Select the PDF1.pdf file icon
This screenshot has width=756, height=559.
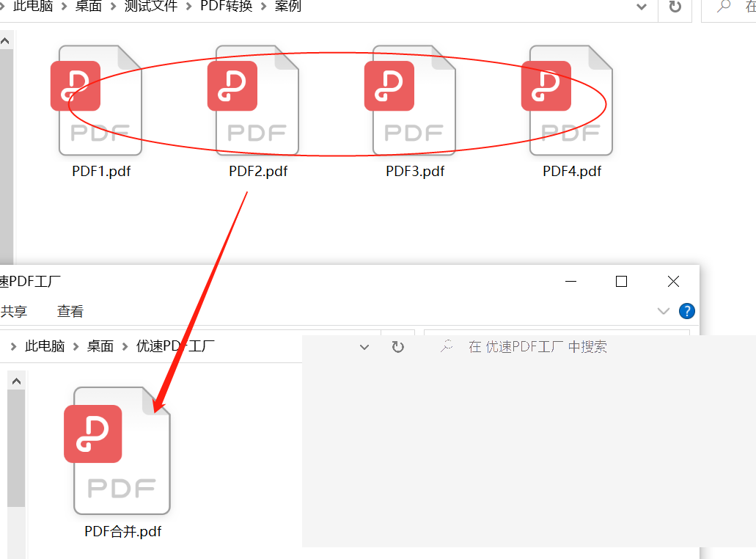pyautogui.click(x=97, y=101)
